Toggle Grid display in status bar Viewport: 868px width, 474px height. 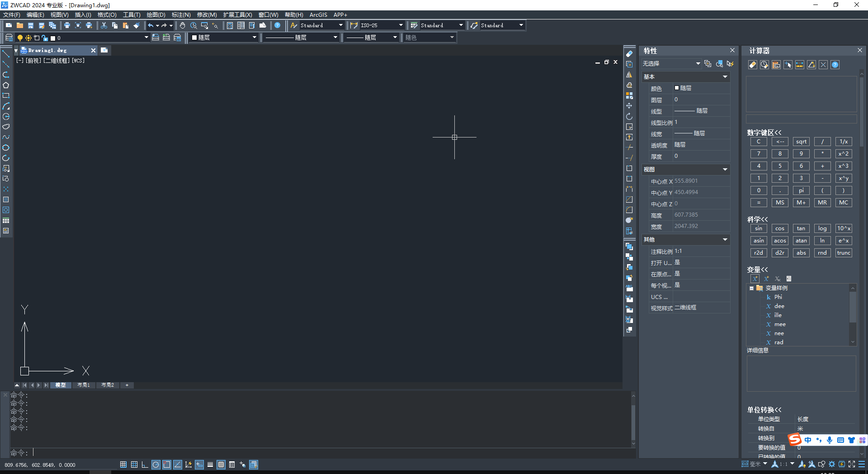click(x=134, y=465)
